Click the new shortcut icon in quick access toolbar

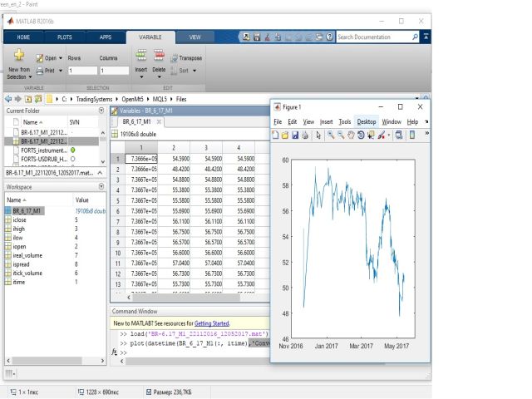(x=246, y=37)
